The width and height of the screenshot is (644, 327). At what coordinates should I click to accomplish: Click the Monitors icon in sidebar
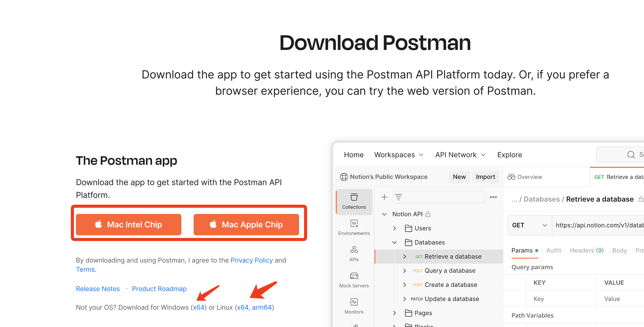coord(354,302)
